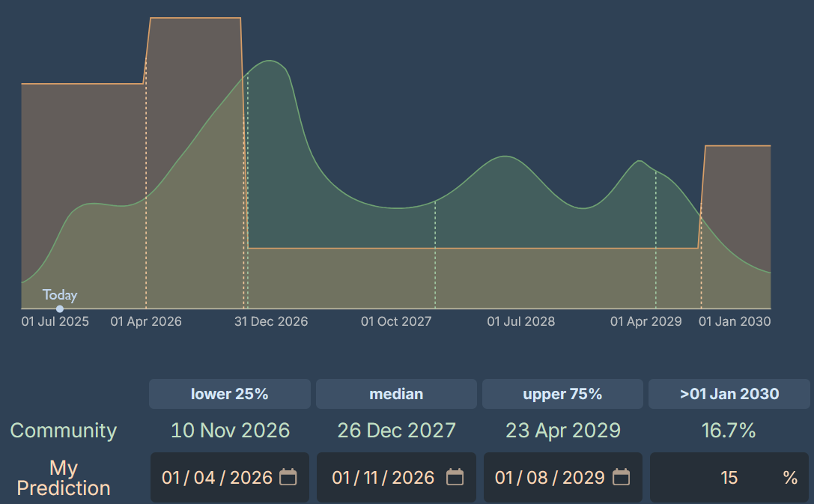
Task: Click the community 16.7% value
Action: (x=729, y=431)
